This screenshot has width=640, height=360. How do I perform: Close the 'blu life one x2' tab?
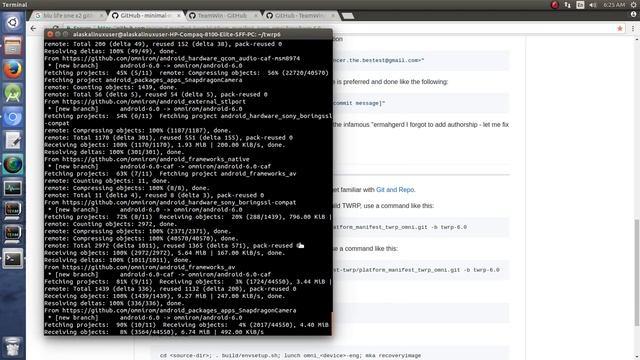(101, 16)
